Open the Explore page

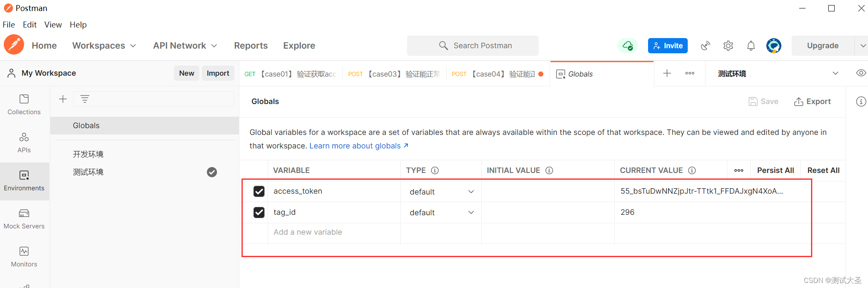click(299, 46)
